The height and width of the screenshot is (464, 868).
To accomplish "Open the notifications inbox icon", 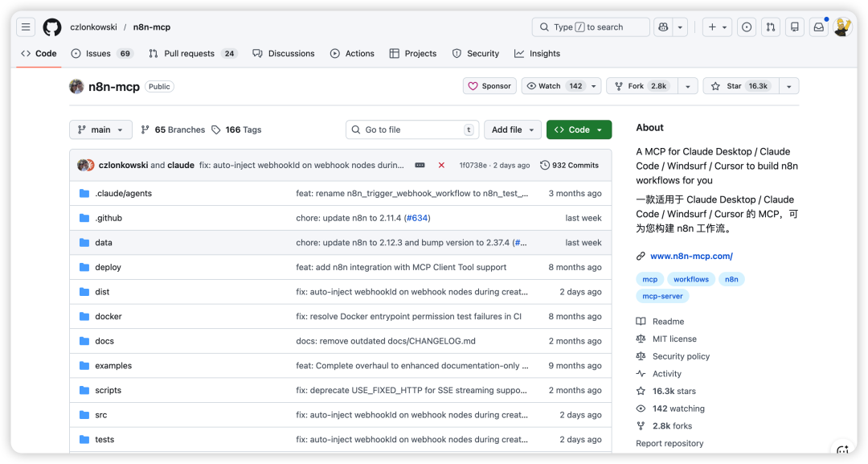I will [818, 27].
